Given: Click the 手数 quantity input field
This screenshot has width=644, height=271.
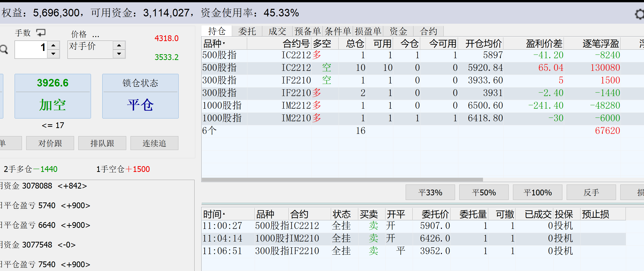Looking at the screenshot, I should (31, 50).
